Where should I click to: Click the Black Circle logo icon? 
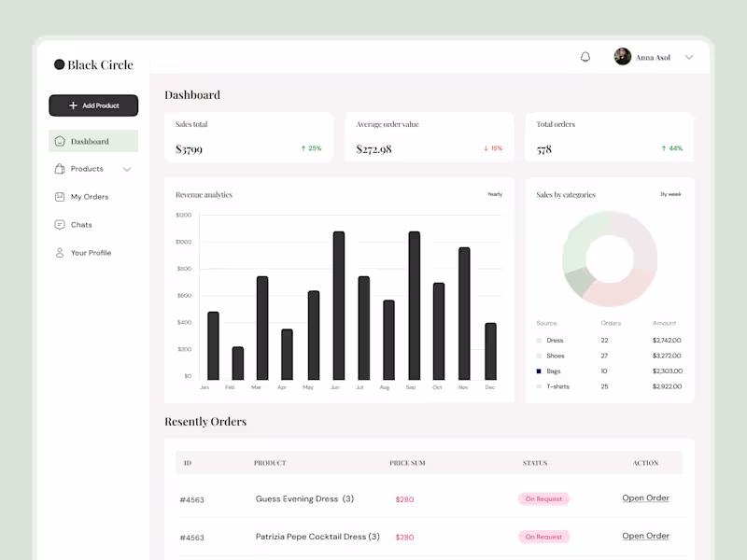60,64
